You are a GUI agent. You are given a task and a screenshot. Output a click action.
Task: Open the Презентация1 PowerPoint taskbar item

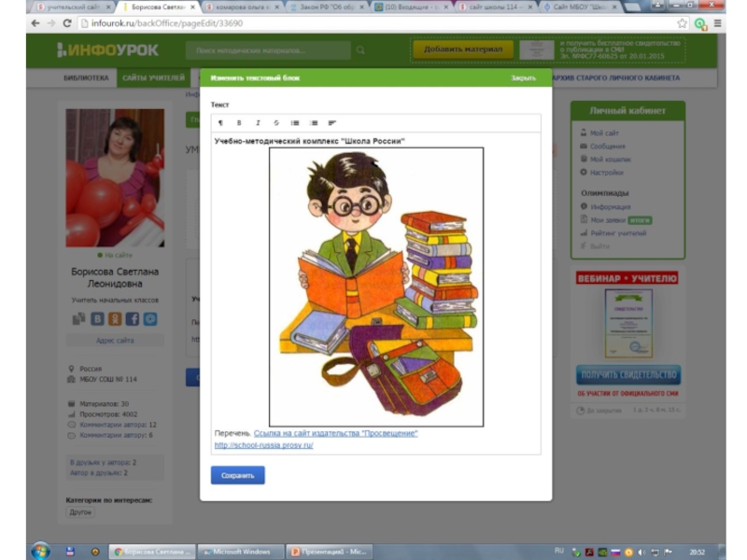330,552
